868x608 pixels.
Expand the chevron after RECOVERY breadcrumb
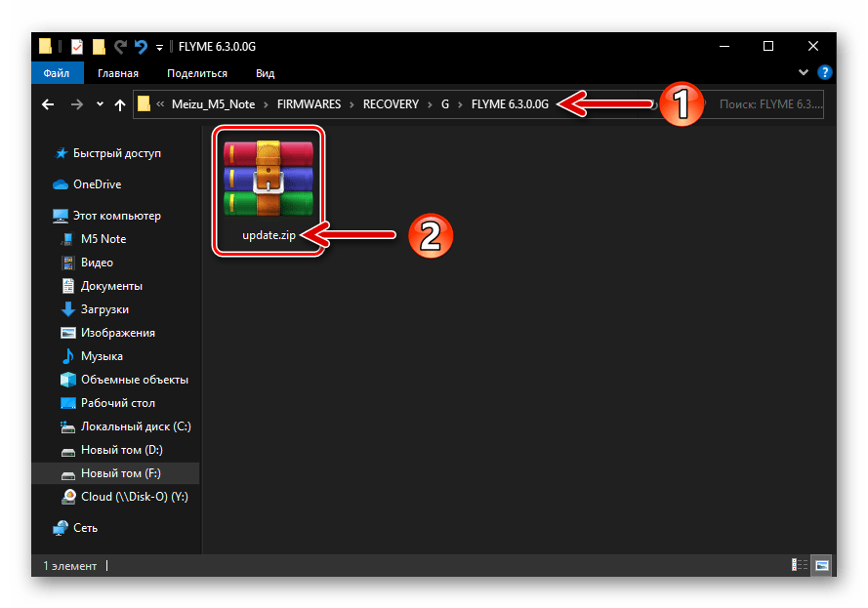click(x=430, y=104)
